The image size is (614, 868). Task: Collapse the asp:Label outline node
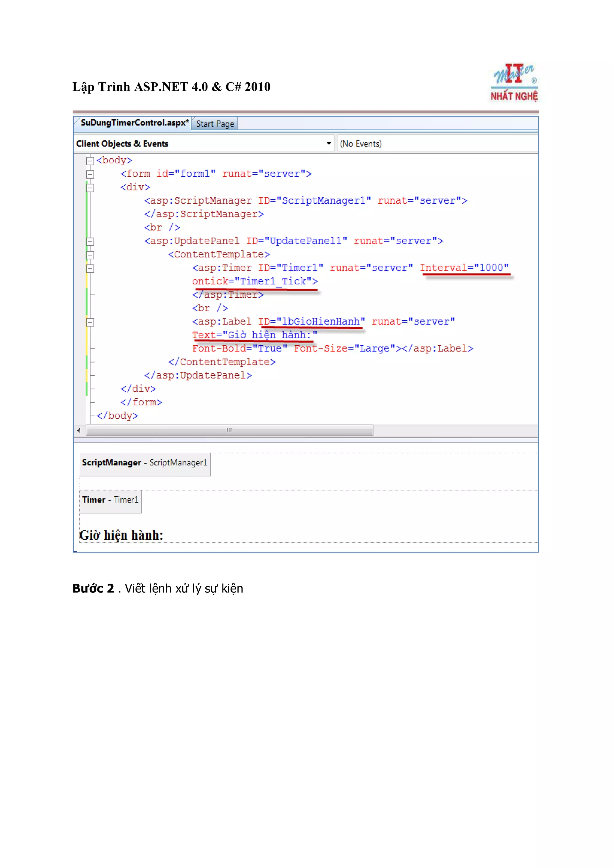point(90,323)
